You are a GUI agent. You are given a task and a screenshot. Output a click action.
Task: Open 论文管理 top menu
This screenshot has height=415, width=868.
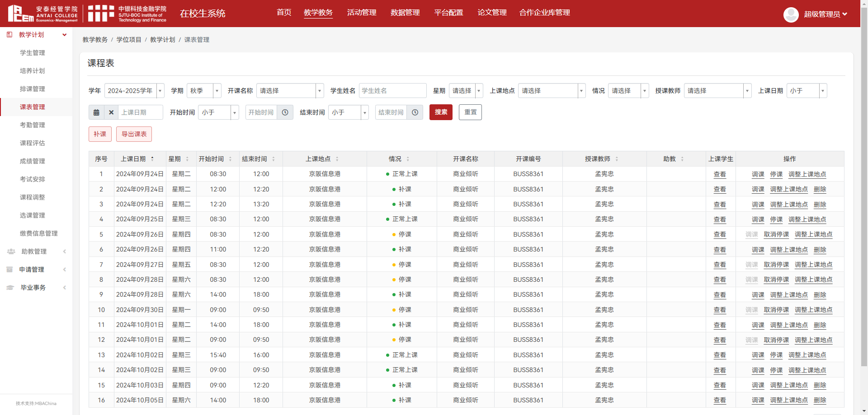[492, 13]
